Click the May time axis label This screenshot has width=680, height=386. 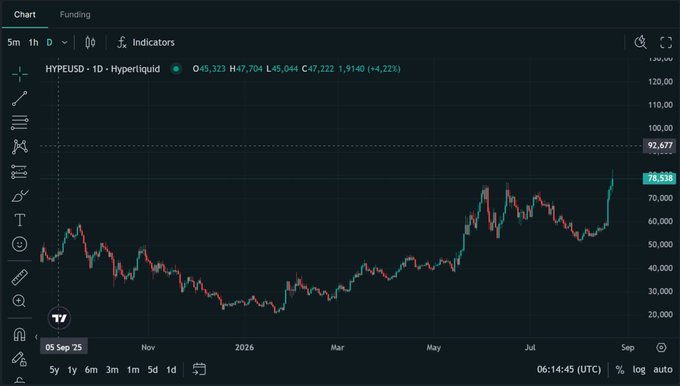pyautogui.click(x=433, y=347)
